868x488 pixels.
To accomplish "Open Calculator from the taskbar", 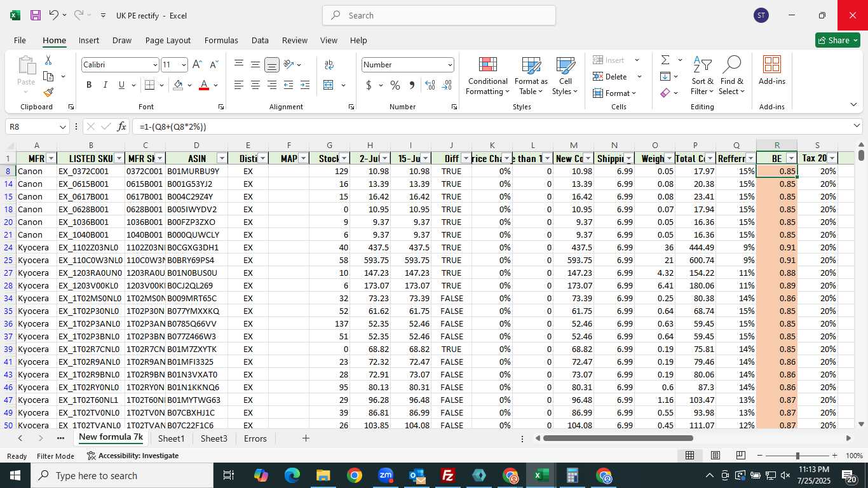I will click(x=572, y=475).
